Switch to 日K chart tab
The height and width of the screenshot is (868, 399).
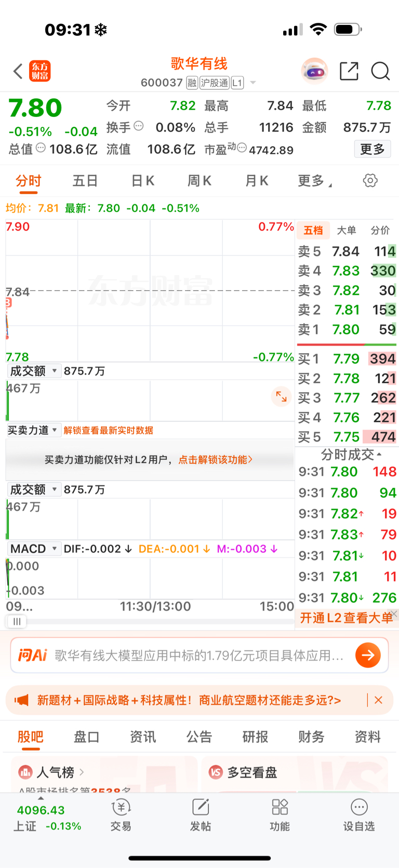tap(142, 181)
